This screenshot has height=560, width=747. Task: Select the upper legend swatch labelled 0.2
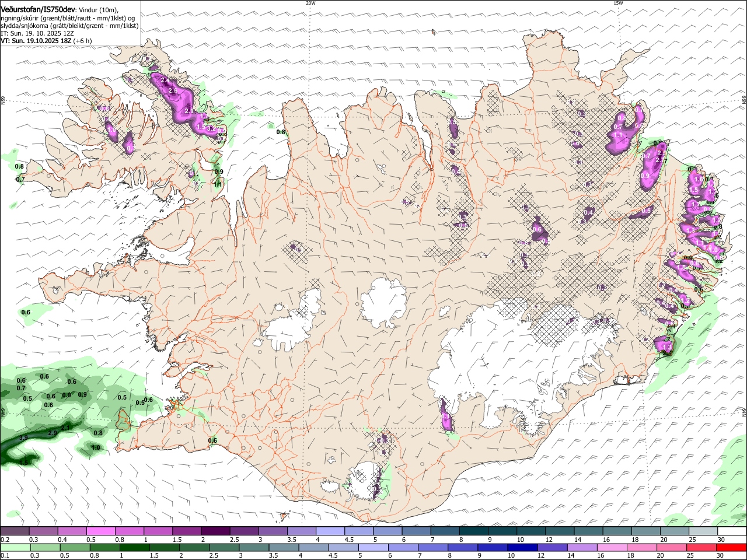click(15, 531)
